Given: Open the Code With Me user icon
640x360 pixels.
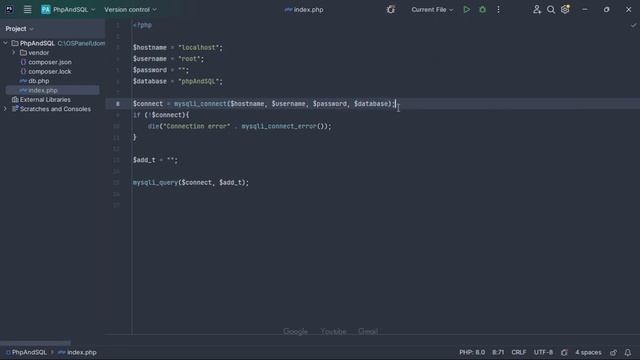Looking at the screenshot, I should pos(537,9).
